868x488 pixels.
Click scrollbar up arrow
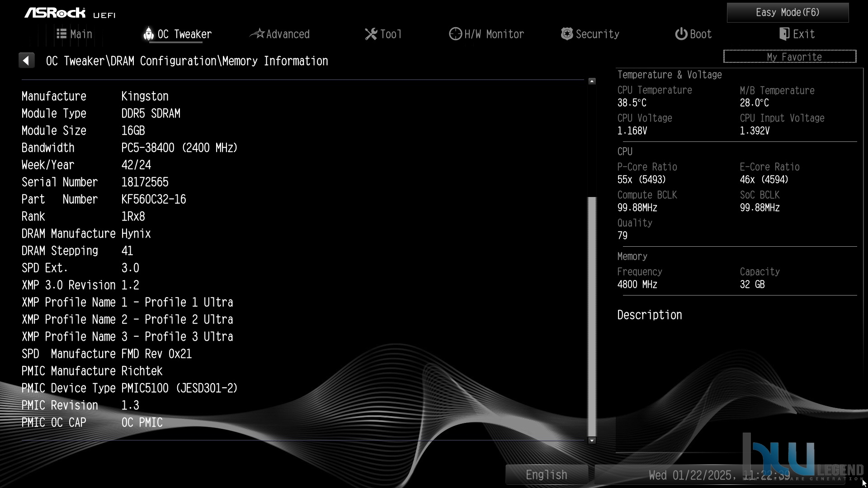pos(592,81)
